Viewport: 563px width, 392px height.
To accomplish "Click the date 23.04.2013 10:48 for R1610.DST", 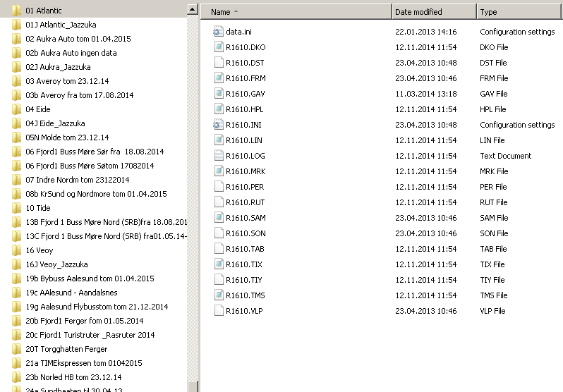I will click(x=426, y=63).
